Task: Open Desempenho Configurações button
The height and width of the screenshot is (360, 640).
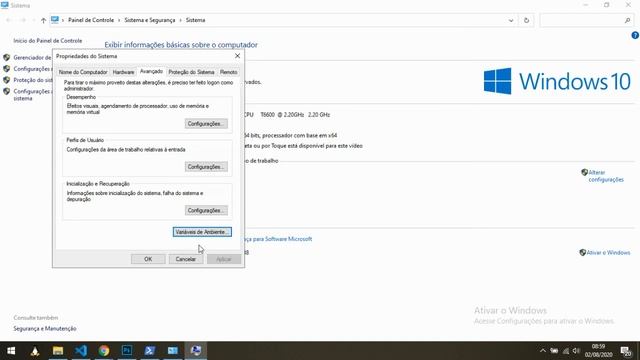Action: (206, 124)
